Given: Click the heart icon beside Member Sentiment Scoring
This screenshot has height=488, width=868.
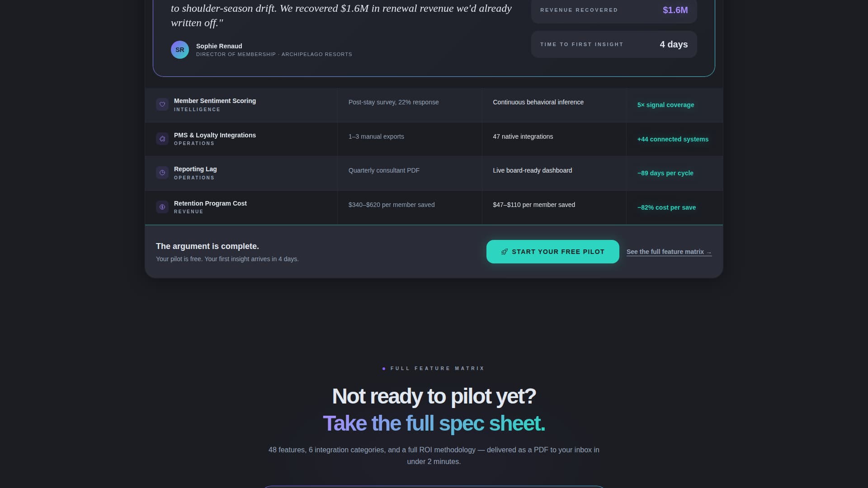Looking at the screenshot, I should [x=162, y=104].
